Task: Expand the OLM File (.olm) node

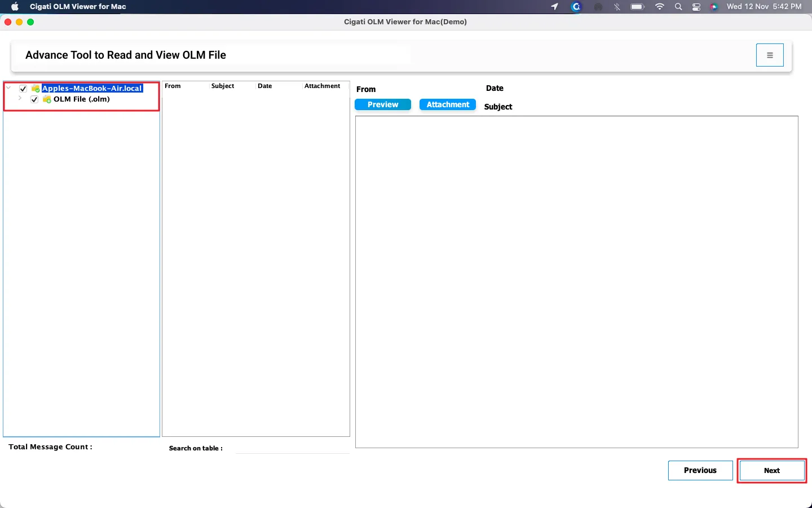Action: (20, 99)
